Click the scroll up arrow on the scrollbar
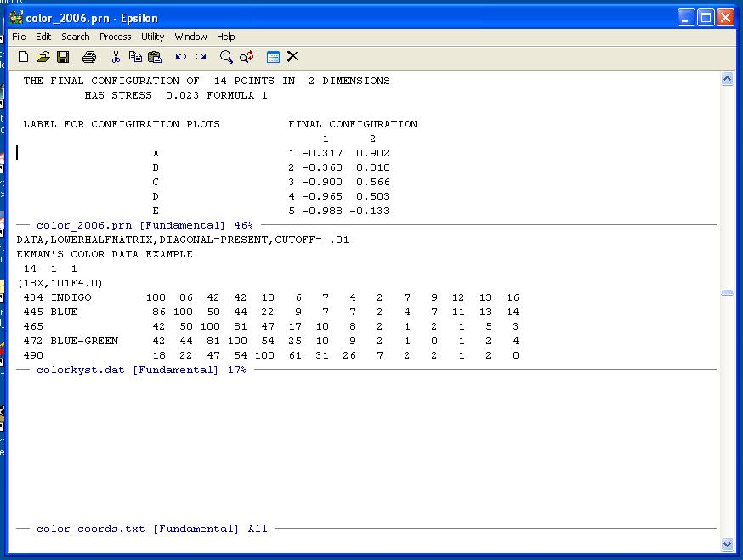 coord(727,79)
